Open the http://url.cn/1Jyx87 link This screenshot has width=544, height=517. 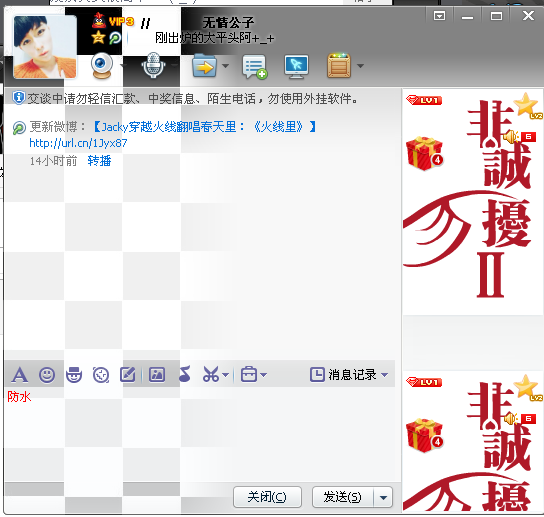tap(78, 143)
